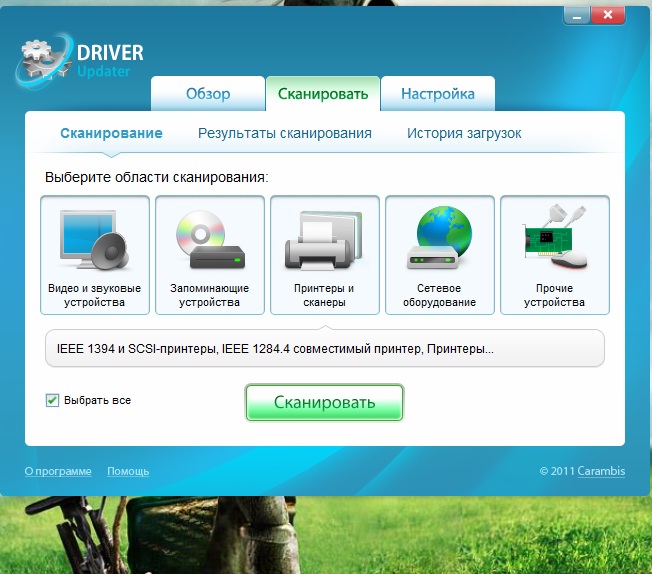Select the storage devices (Запоминающие устройства) tile
The height and width of the screenshot is (574, 652).
pyautogui.click(x=210, y=255)
